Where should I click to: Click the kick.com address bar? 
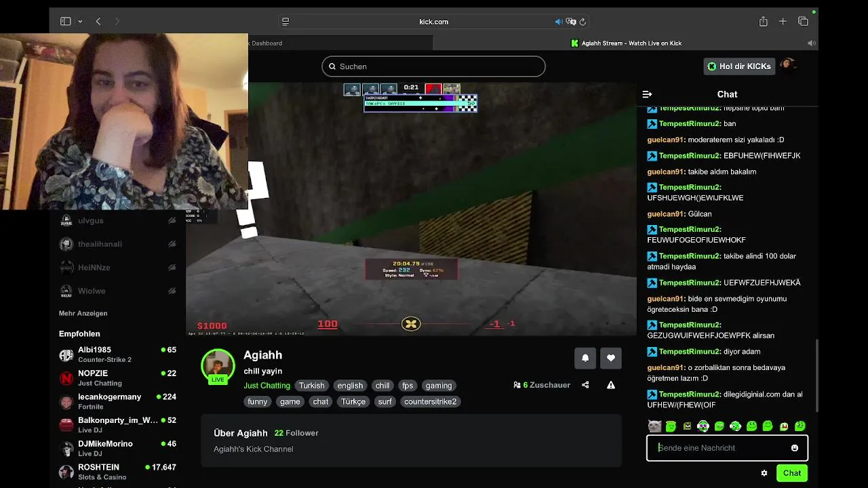coord(433,22)
